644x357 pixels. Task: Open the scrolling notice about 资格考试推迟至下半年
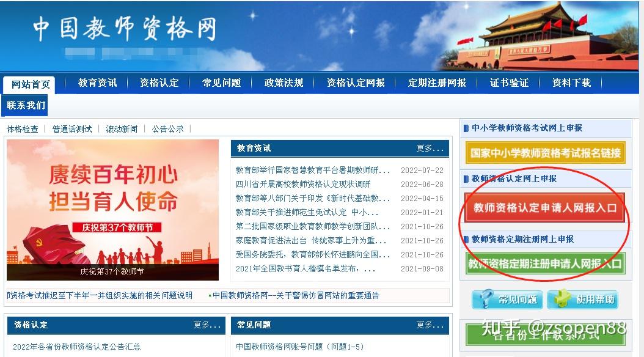point(100,295)
